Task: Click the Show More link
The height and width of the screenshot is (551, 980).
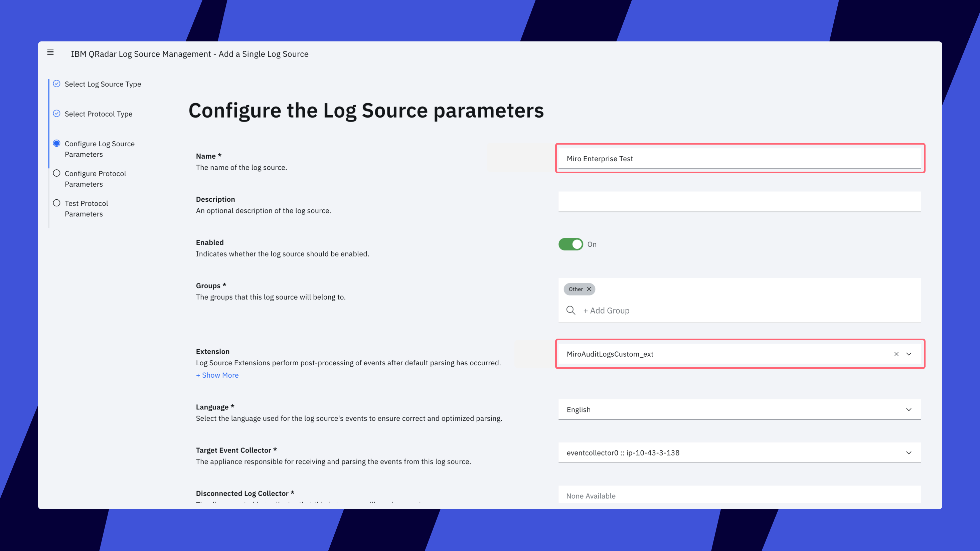Action: [x=217, y=375]
